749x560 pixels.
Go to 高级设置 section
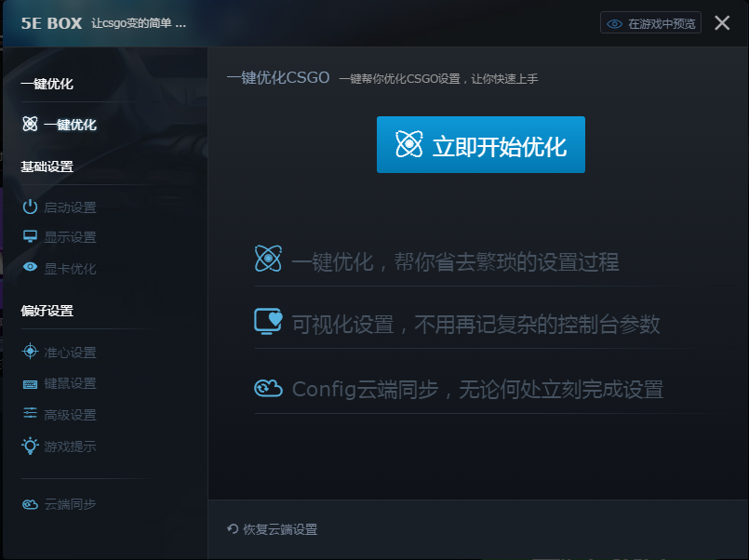point(70,415)
